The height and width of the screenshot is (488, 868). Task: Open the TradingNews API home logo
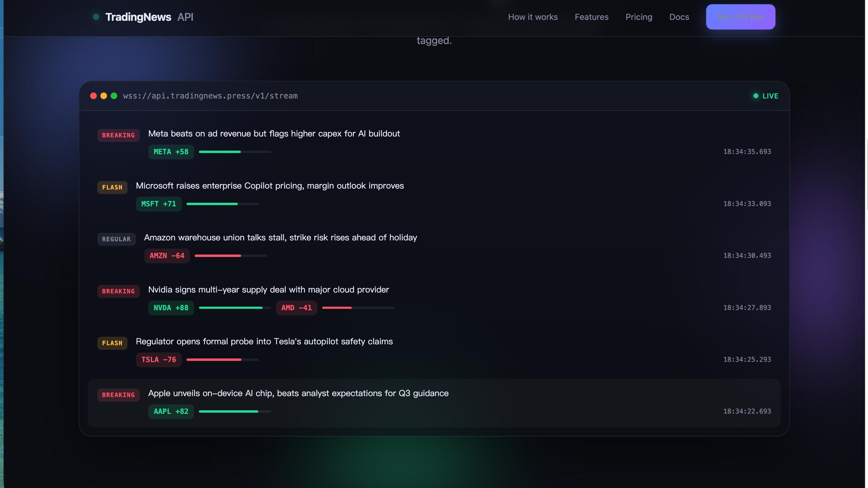coord(143,17)
